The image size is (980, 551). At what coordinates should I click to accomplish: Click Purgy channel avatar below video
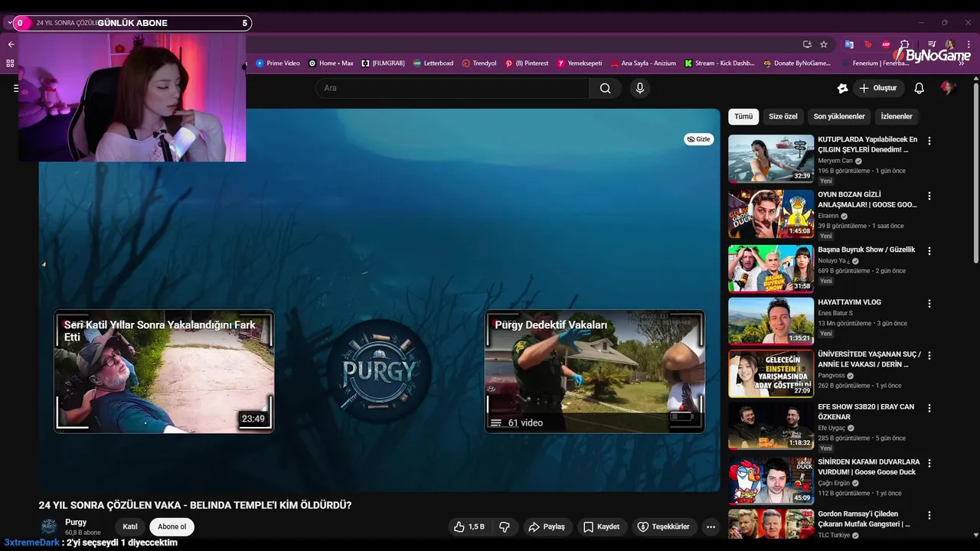[x=49, y=527]
